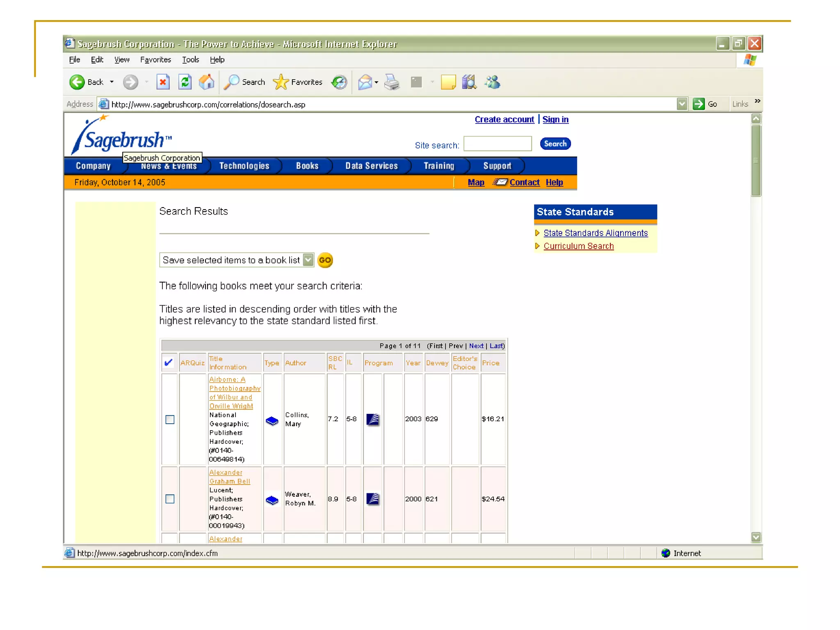Click the Favorites star icon
840x630 pixels.
281,82
